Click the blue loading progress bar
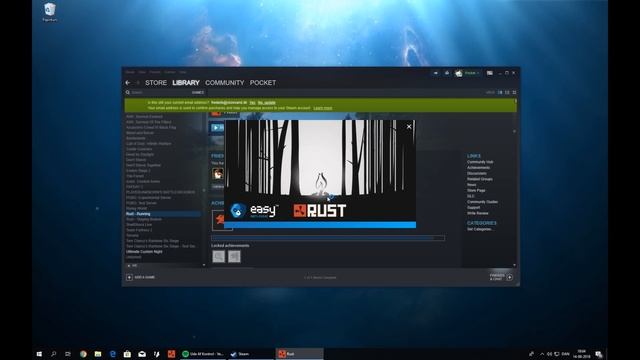This screenshot has height=360, width=640. coord(320,225)
